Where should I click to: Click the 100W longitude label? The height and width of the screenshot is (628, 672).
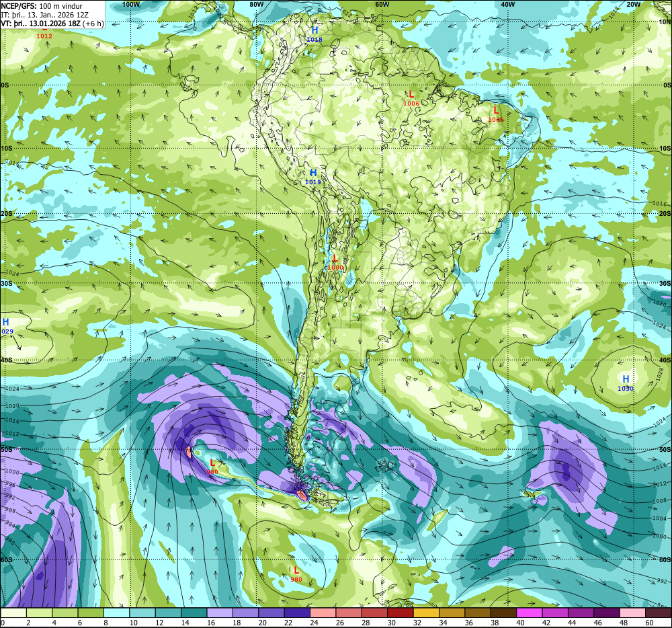(x=131, y=4)
